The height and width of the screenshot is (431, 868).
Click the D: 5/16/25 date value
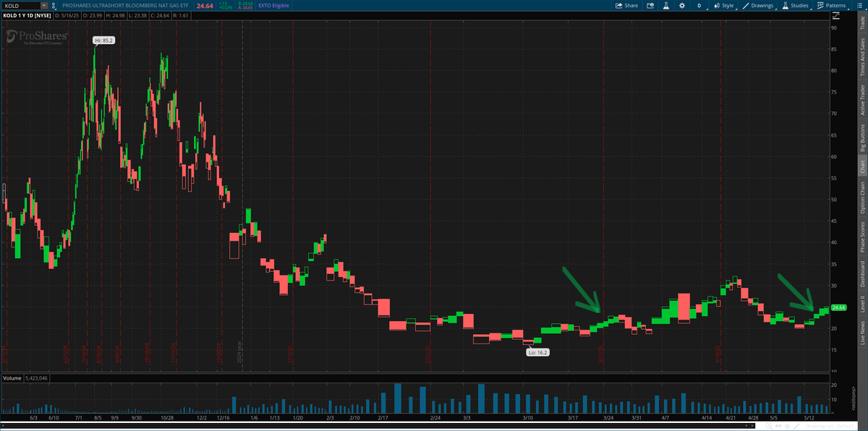tap(67, 16)
